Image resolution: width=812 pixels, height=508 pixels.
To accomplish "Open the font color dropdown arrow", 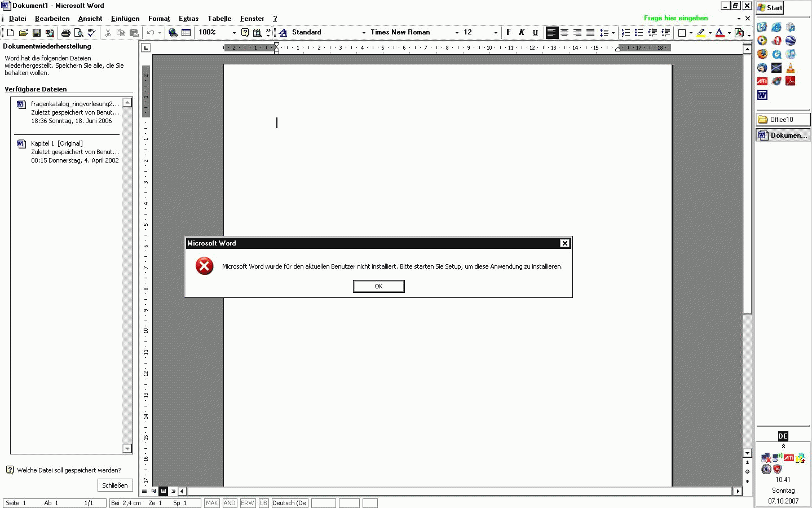I will pyautogui.click(x=729, y=33).
